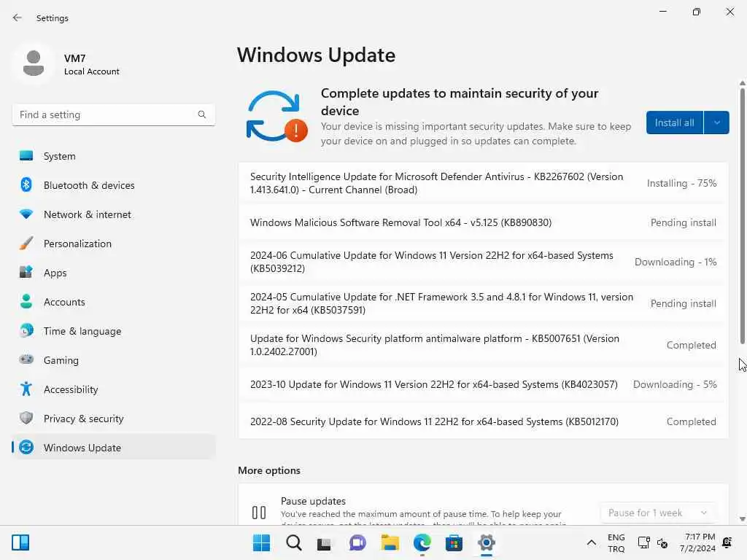Click the VM7 user avatar icon
This screenshot has height=560, width=747.
pos(34,63)
